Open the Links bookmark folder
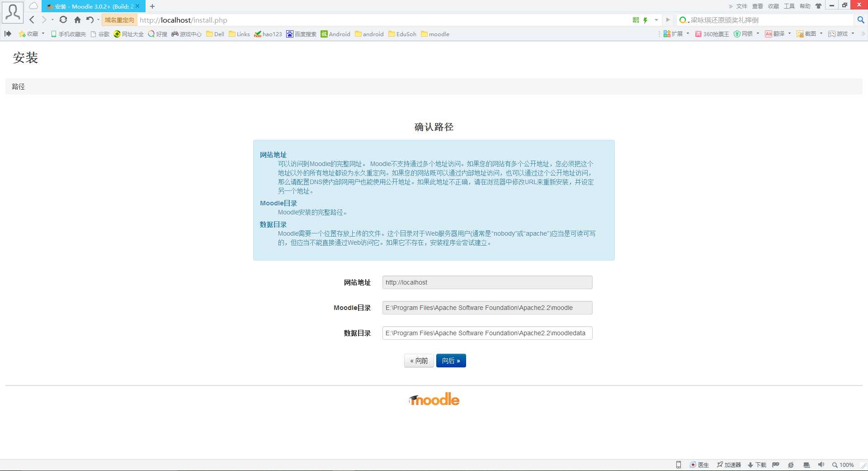This screenshot has height=471, width=868. pyautogui.click(x=239, y=34)
